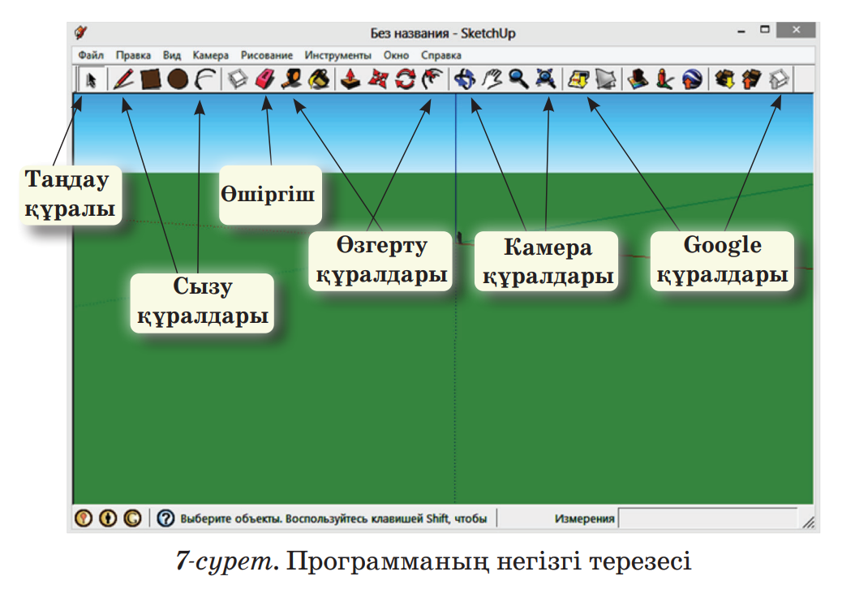Select the Arc drawing tool
The width and height of the screenshot is (868, 589).
204,80
